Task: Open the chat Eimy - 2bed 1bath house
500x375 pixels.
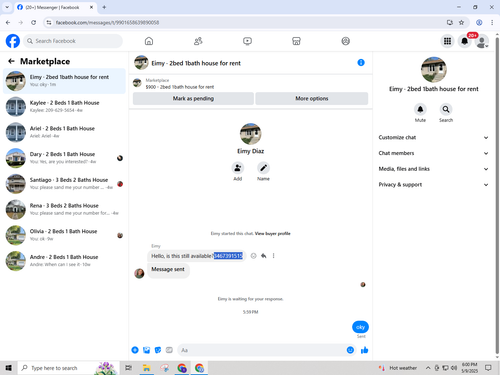Action: (x=64, y=81)
